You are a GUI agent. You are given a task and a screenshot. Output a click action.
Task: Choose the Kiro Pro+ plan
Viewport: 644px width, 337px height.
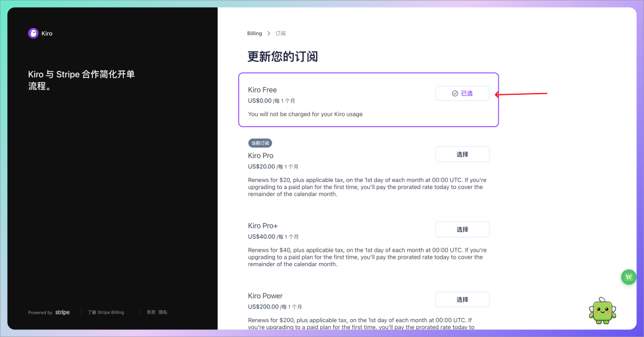462,229
